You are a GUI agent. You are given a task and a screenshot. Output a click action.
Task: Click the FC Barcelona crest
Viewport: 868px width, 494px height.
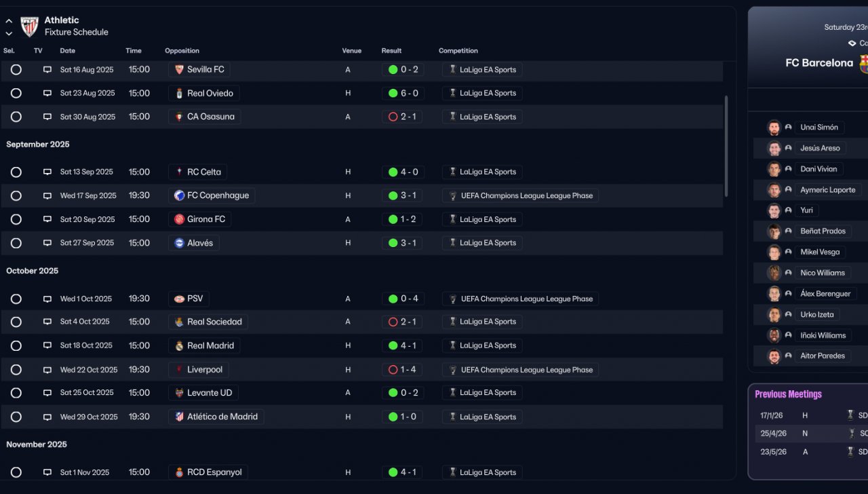tap(863, 63)
